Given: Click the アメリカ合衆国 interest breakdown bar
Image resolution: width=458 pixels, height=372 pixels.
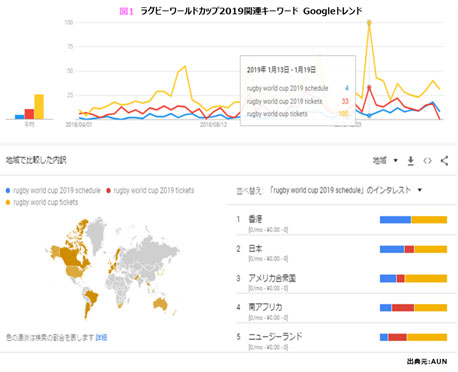Looking at the screenshot, I should 413,278.
